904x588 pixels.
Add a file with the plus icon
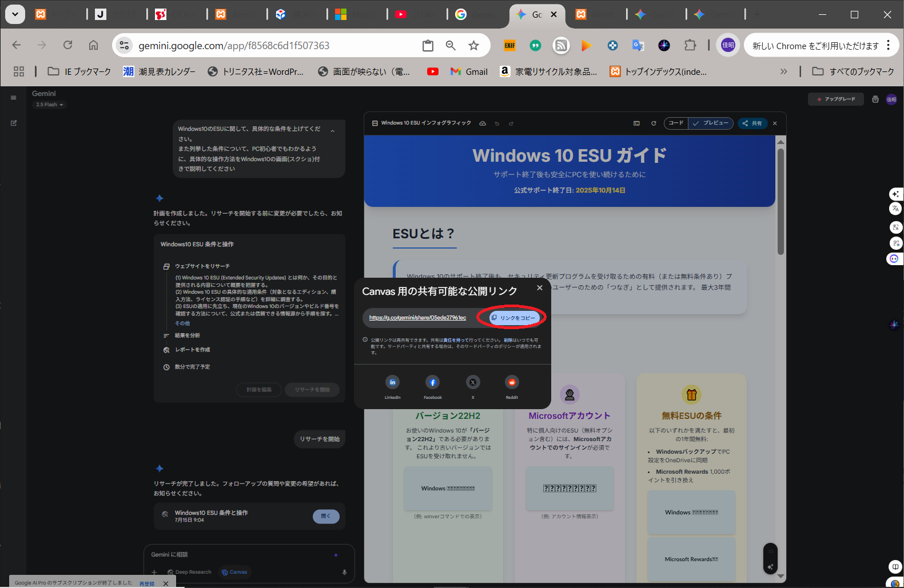click(154, 572)
